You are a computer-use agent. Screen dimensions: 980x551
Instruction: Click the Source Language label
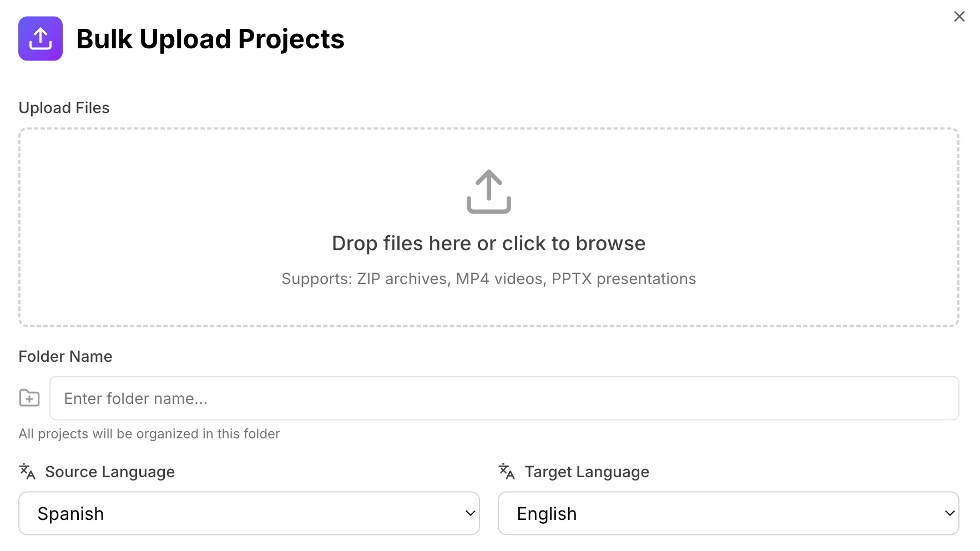click(109, 471)
